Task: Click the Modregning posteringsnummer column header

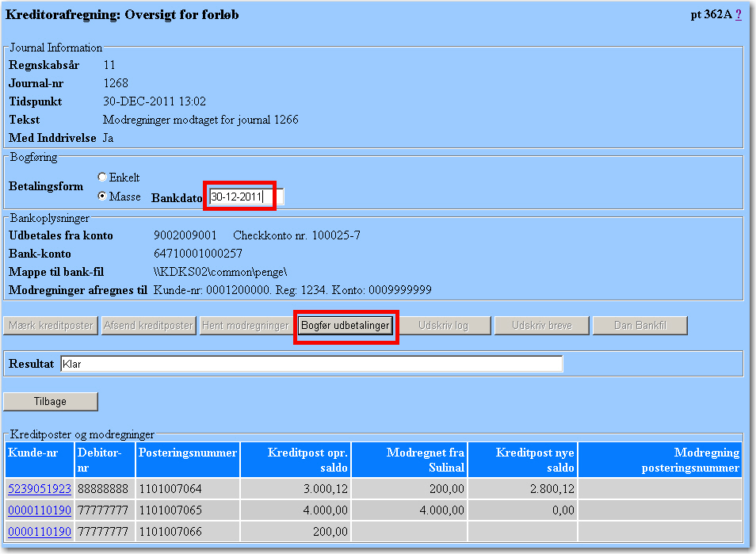Action: pos(659,460)
